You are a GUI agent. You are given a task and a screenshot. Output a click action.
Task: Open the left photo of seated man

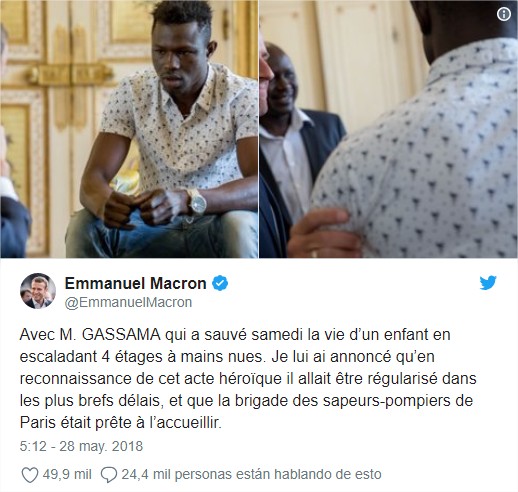coord(129,129)
